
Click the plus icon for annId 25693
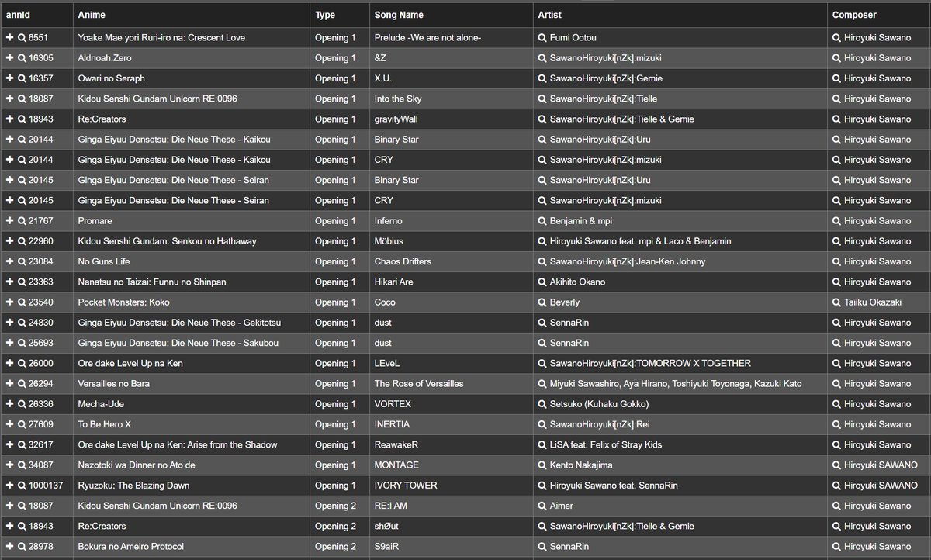(x=10, y=343)
